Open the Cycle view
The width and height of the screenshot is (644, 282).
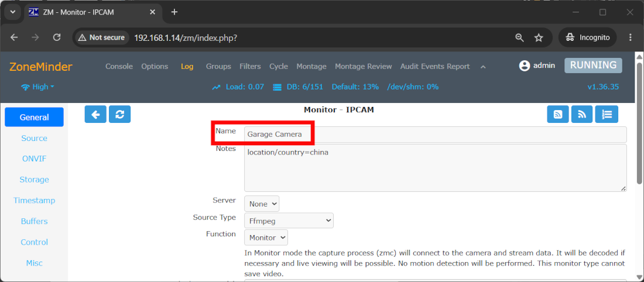click(x=279, y=66)
